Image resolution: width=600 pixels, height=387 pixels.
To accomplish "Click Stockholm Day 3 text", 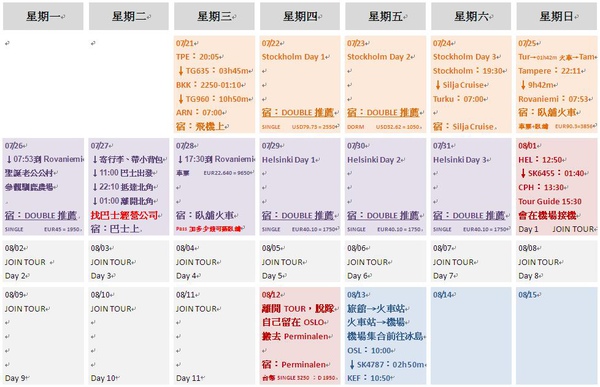I will [465, 57].
